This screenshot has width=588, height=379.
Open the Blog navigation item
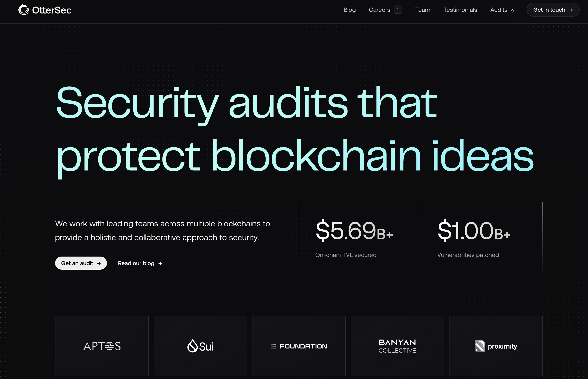pyautogui.click(x=349, y=10)
